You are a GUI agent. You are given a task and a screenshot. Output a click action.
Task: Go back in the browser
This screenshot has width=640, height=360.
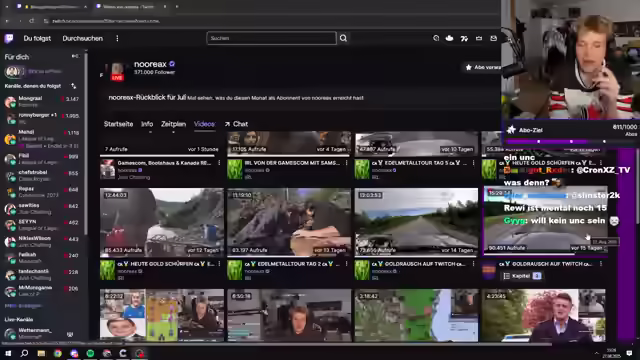[x=7, y=20]
